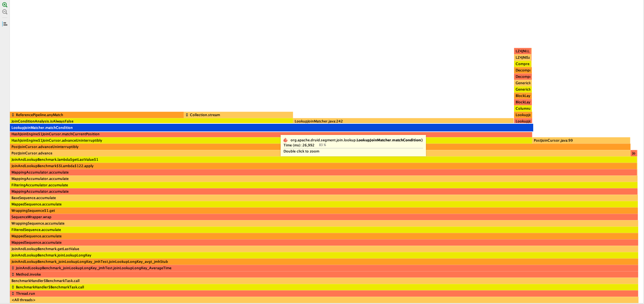Select the PostJoinCursor.java:99 frame
This screenshot has width=644, height=304.
click(x=581, y=140)
